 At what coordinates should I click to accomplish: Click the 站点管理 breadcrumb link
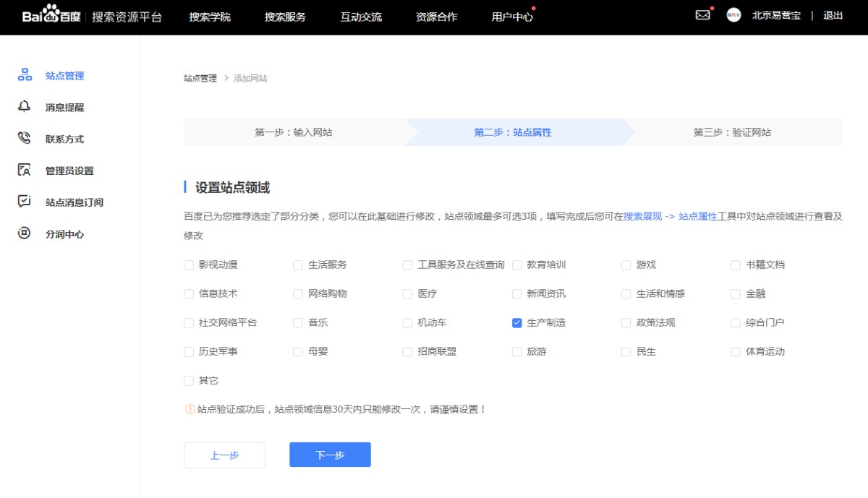point(200,78)
